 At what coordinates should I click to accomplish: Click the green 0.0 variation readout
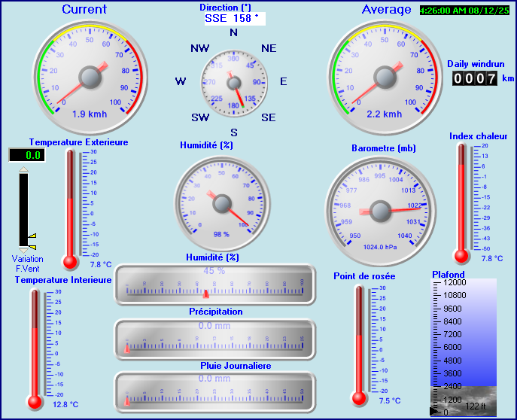pos(26,155)
